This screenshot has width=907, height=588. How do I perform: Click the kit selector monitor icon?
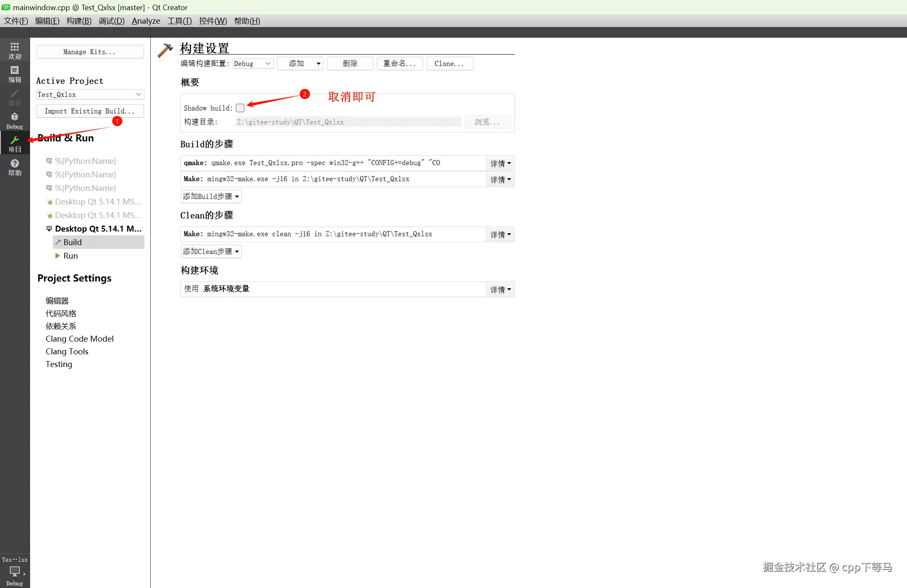(14, 572)
